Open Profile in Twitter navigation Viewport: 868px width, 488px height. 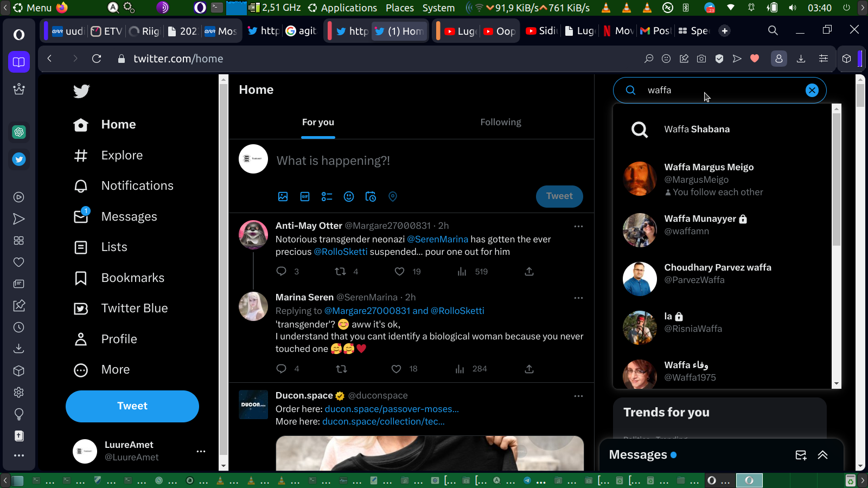105,339
